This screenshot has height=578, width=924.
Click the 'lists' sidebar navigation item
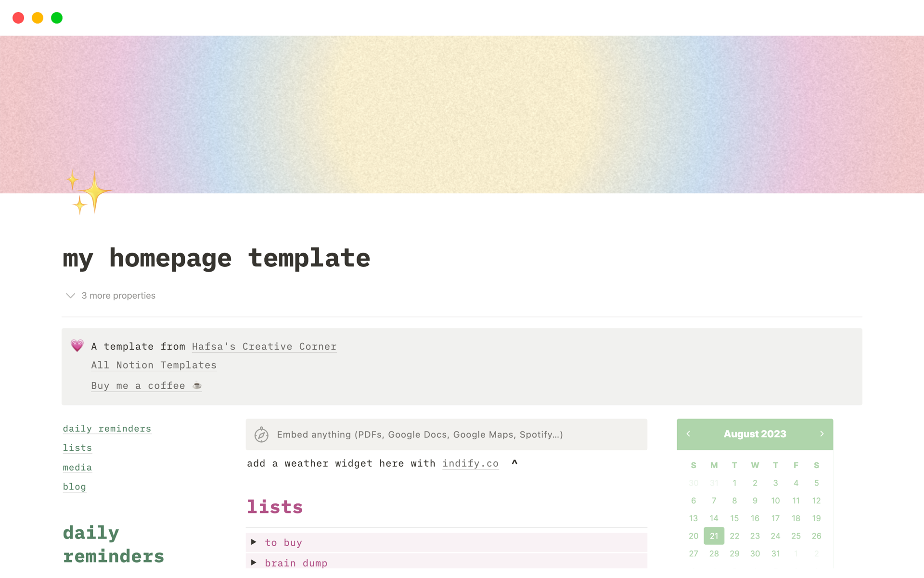coord(77,447)
